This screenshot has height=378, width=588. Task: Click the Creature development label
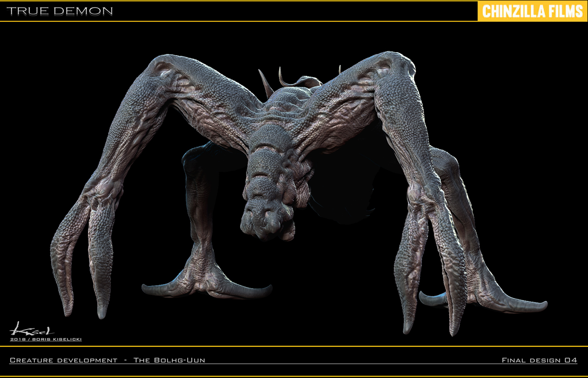[x=63, y=360]
